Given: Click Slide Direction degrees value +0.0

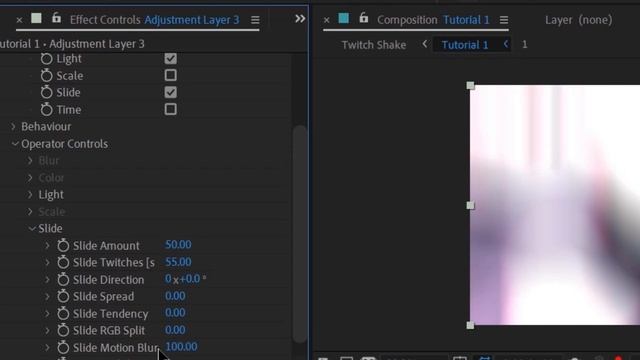Looking at the screenshot, I should (x=190, y=279).
